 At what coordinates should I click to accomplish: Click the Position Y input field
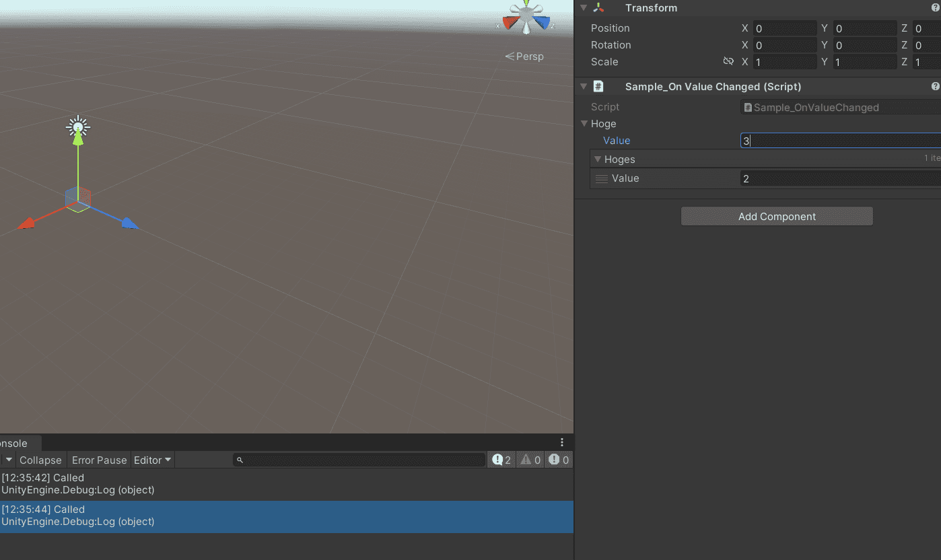pos(865,28)
